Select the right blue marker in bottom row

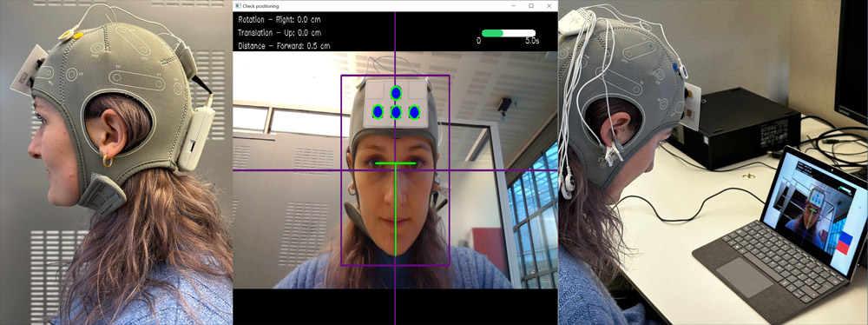414,113
